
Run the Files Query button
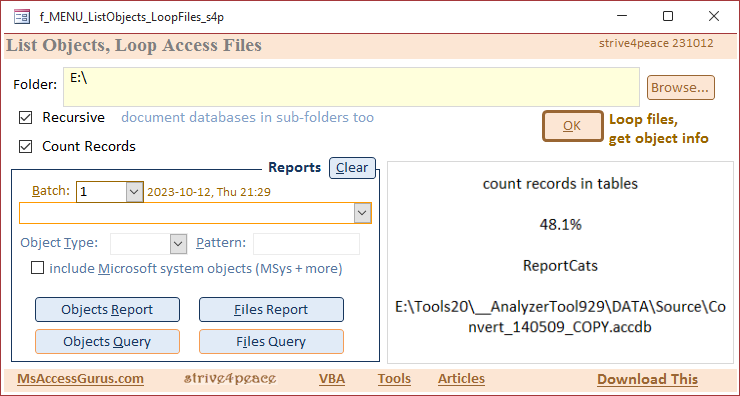(271, 341)
